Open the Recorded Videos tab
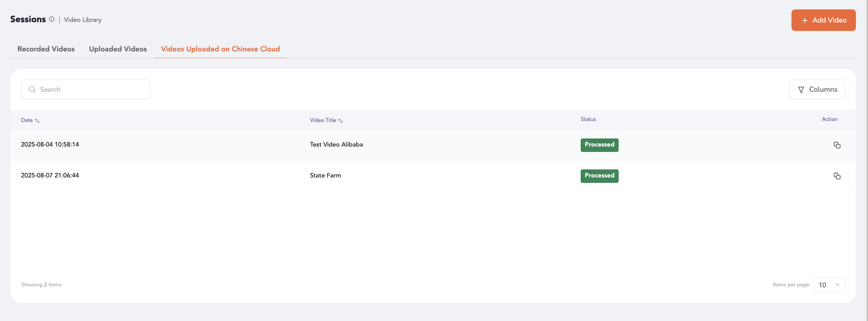 pyautogui.click(x=46, y=49)
